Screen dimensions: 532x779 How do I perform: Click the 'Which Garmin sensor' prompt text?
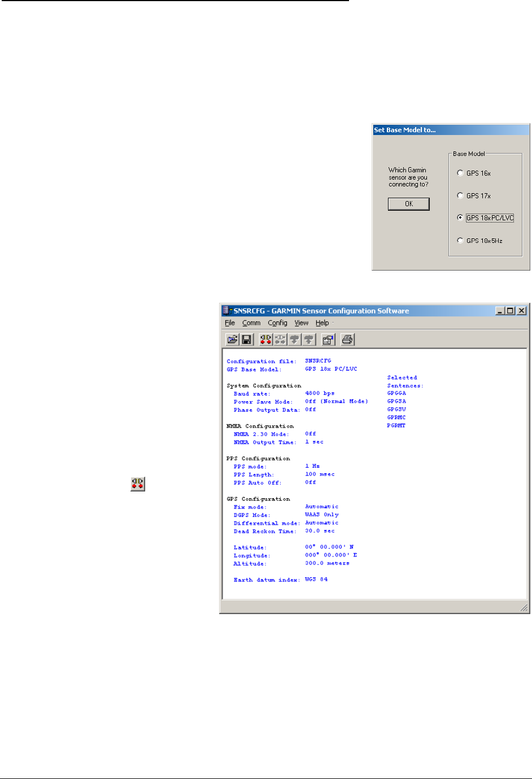(408, 177)
